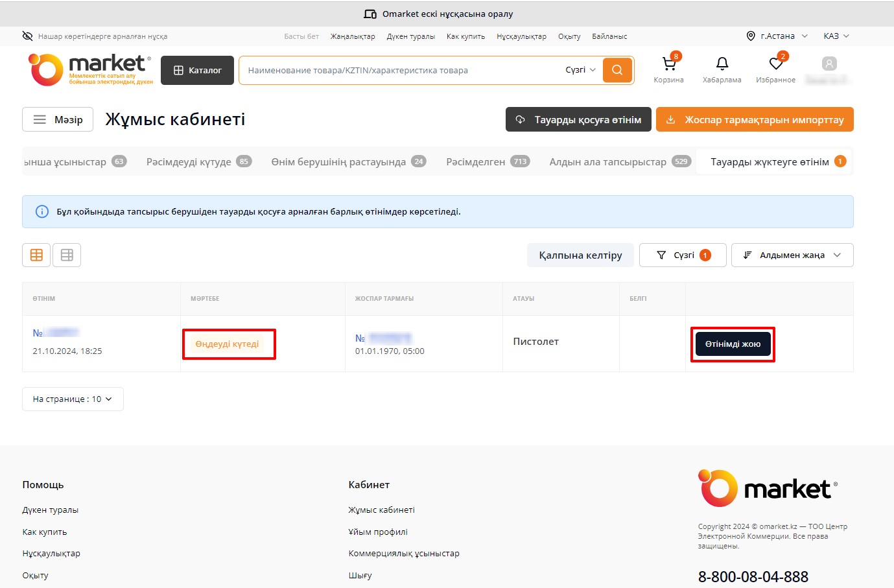
Task: Switch to card grid view
Action: tap(36, 255)
